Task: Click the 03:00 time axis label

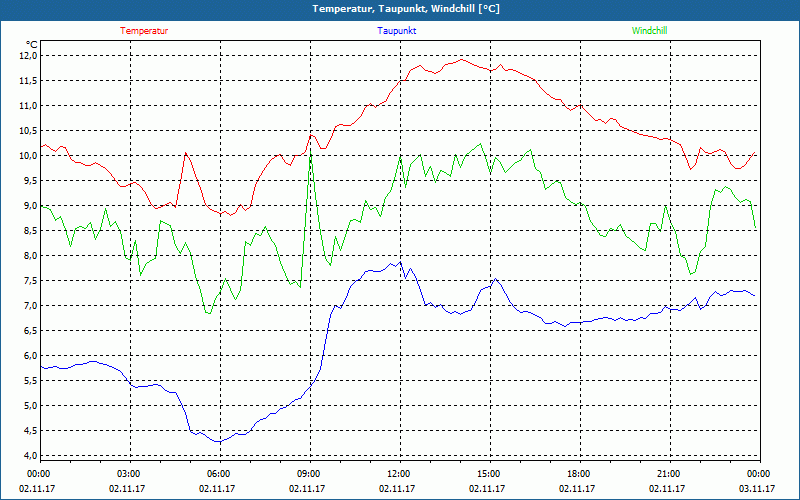Action: (130, 474)
